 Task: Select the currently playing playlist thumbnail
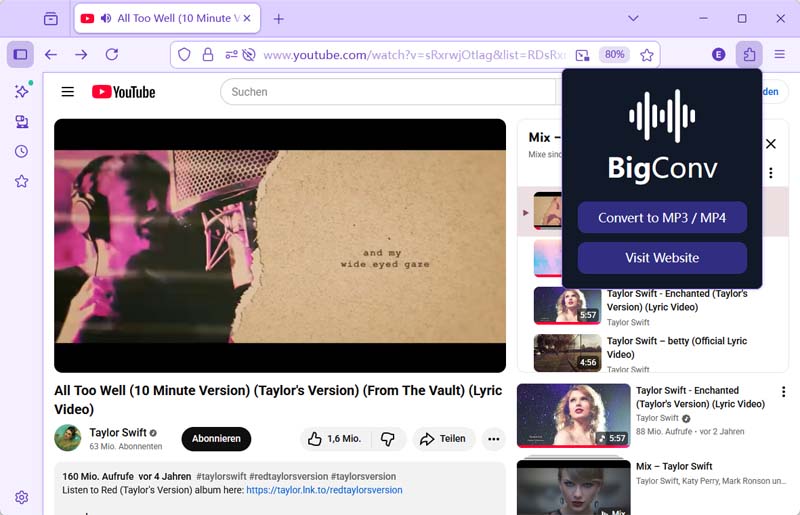547,211
